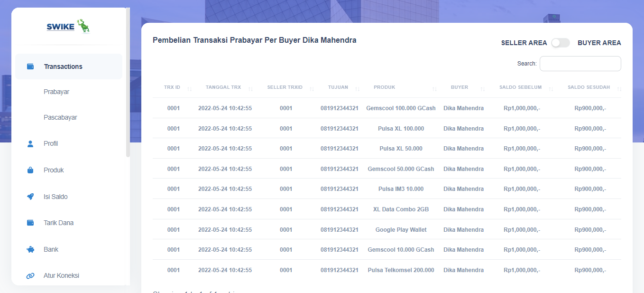644x293 pixels.
Task: Open the Pascabayar submenu item
Action: click(x=60, y=117)
